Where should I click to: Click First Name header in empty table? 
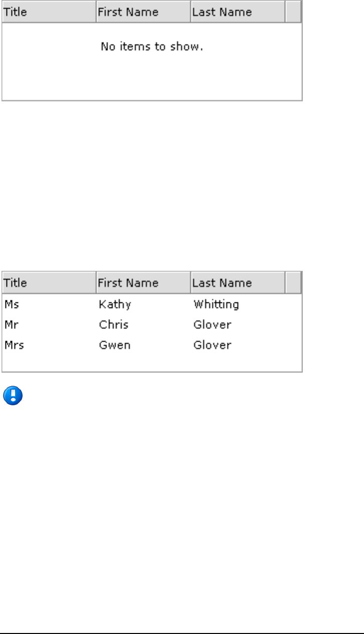(x=143, y=12)
